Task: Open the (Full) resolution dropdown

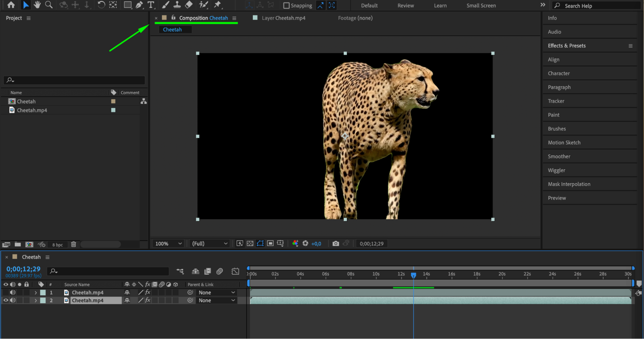Action: pyautogui.click(x=209, y=244)
